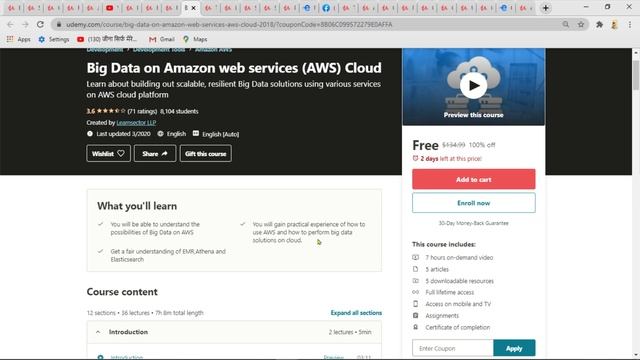Image resolution: width=640 pixels, height=360 pixels.
Task: Open the Chrome profile avatar
Action: (x=614, y=24)
